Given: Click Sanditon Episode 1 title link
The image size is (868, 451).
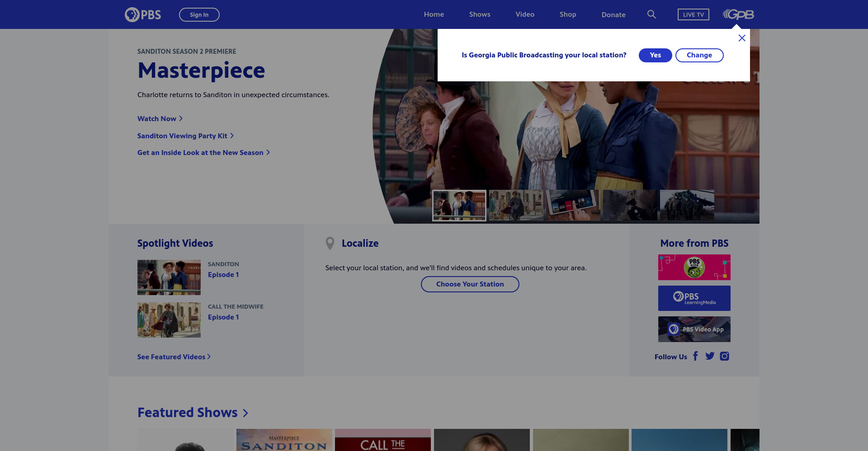Looking at the screenshot, I should [x=223, y=275].
